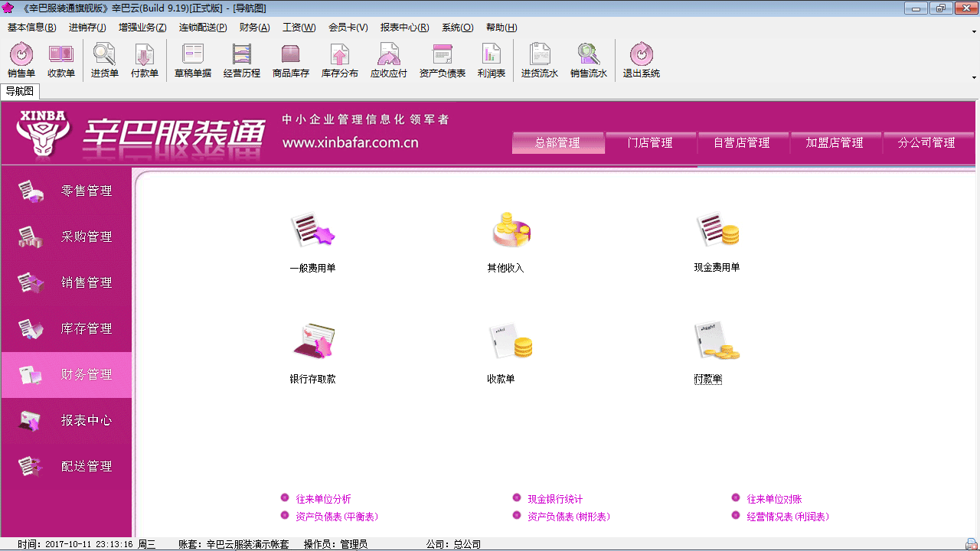The image size is (980, 551).
Task: Open the 现金银行统计 link
Action: pos(555,499)
